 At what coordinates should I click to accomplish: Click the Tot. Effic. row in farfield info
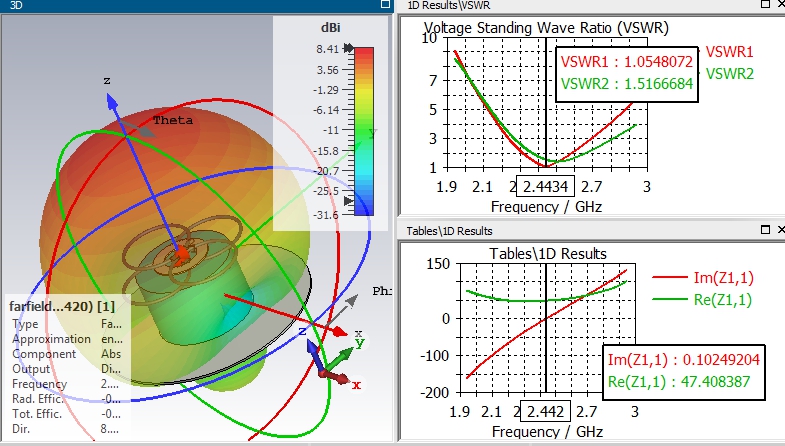tap(67, 414)
